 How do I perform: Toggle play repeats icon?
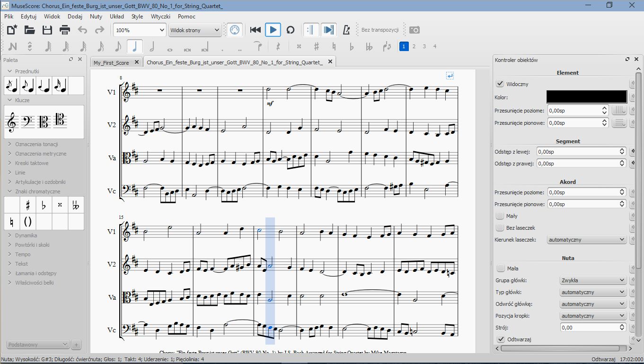[x=311, y=30]
